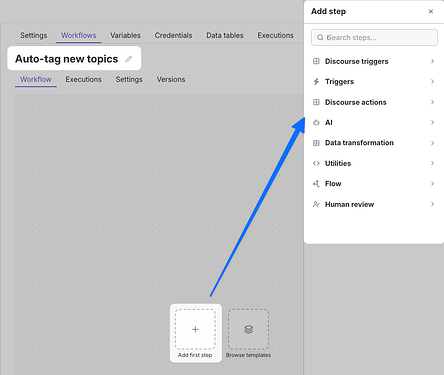Click the Discourse triggers grid icon
The height and width of the screenshot is (375, 444).
coord(316,61)
